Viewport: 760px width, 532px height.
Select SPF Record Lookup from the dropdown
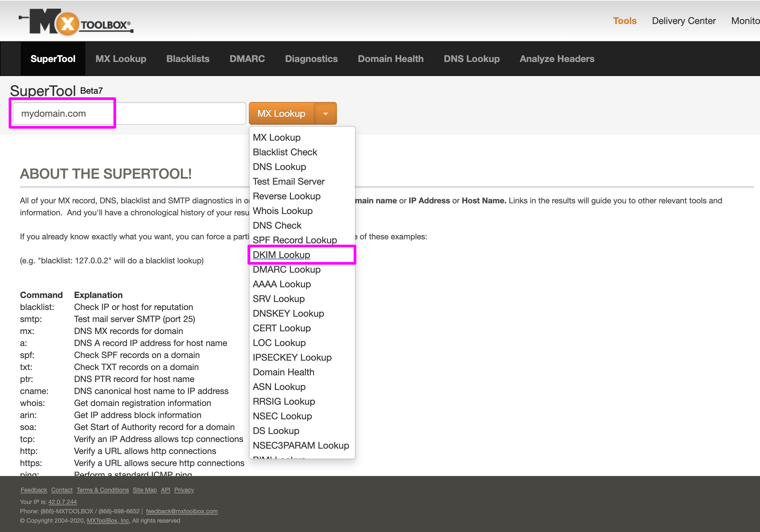(294, 240)
